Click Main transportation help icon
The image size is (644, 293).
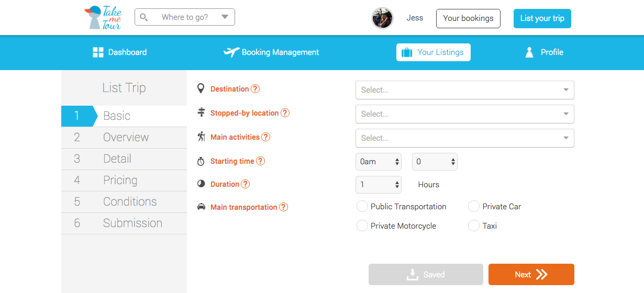tap(283, 207)
